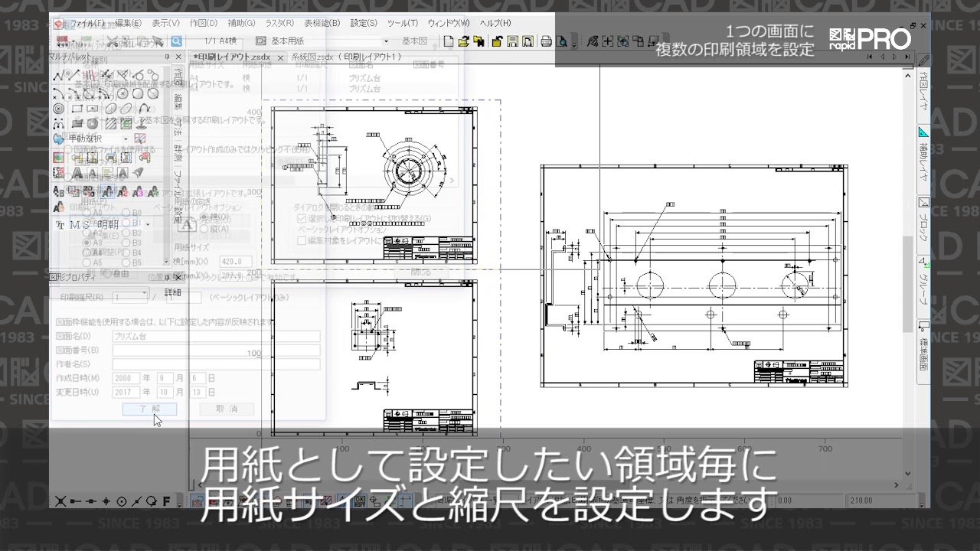Image resolution: width=980 pixels, height=551 pixels.
Task: Click the search magnifier icon
Action: 175,41
